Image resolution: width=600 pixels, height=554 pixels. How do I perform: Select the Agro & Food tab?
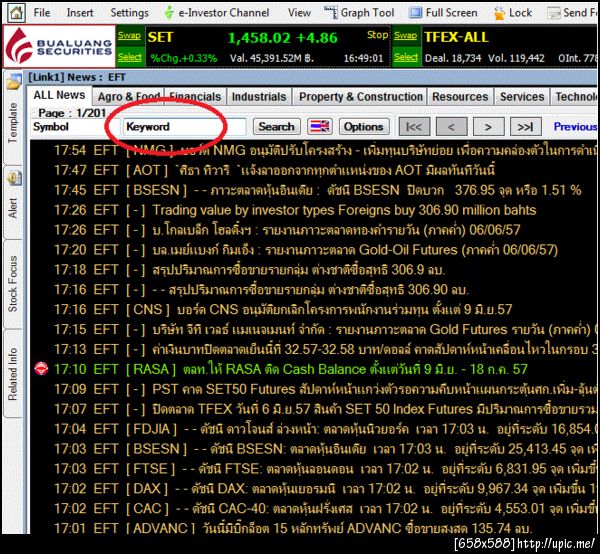point(129,97)
